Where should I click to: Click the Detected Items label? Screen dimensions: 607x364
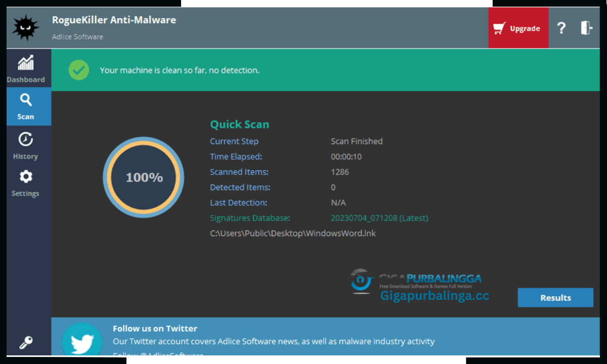point(240,187)
